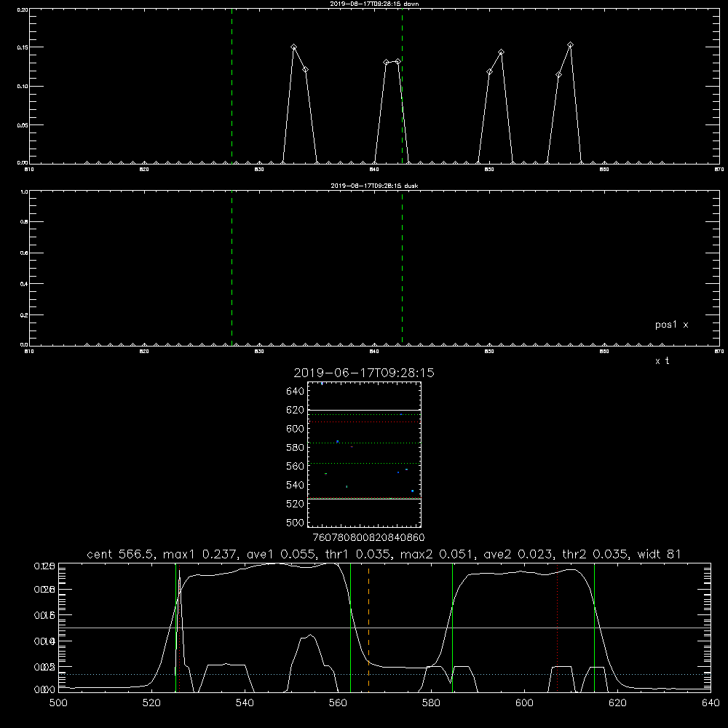728x728 pixels.
Task: Click the dawn plot's first peak diamond at 0.15
Action: [293, 47]
